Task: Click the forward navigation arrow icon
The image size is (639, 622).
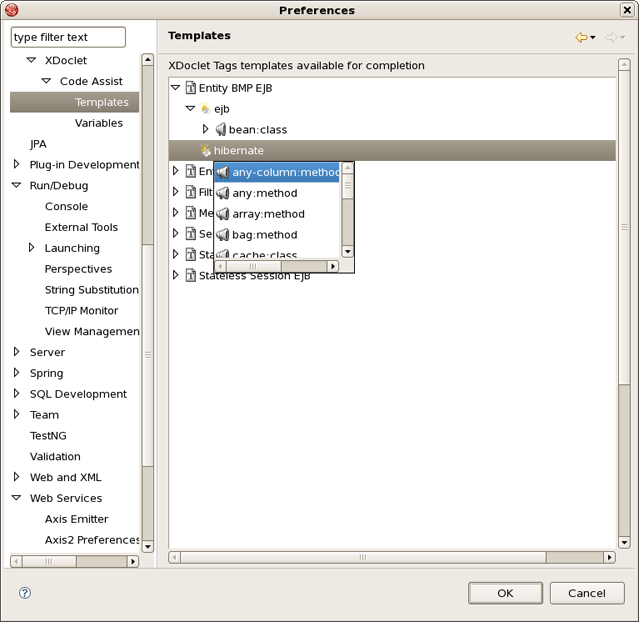Action: [x=611, y=38]
